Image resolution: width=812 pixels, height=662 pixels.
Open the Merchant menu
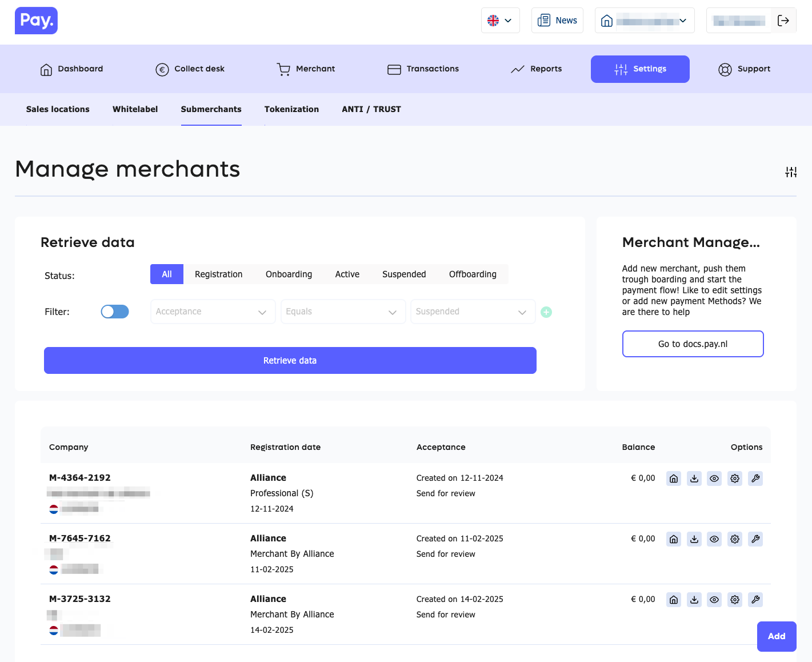[x=306, y=69]
